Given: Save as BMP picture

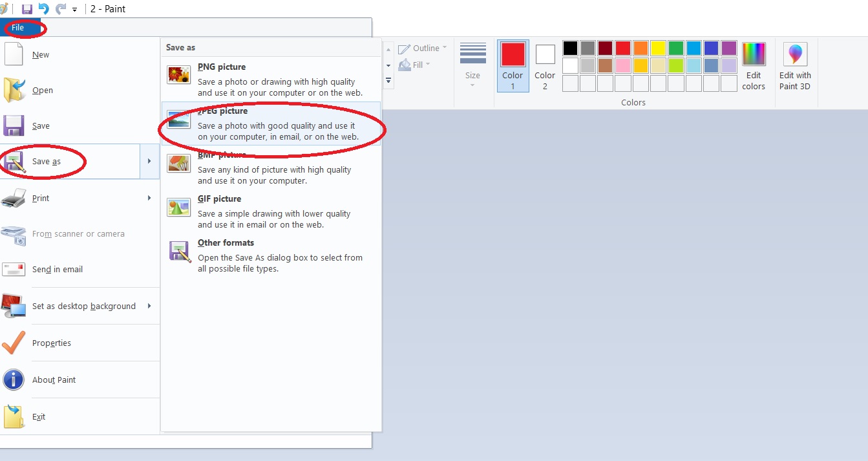Looking at the screenshot, I should (x=271, y=167).
